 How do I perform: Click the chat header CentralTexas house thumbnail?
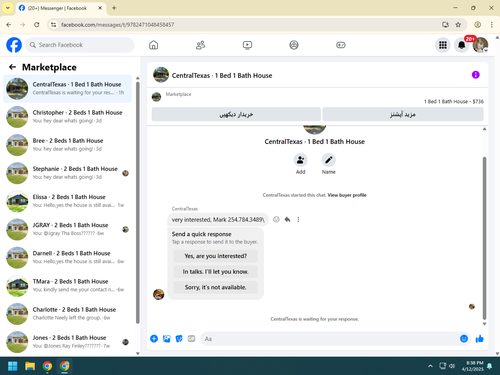click(161, 75)
